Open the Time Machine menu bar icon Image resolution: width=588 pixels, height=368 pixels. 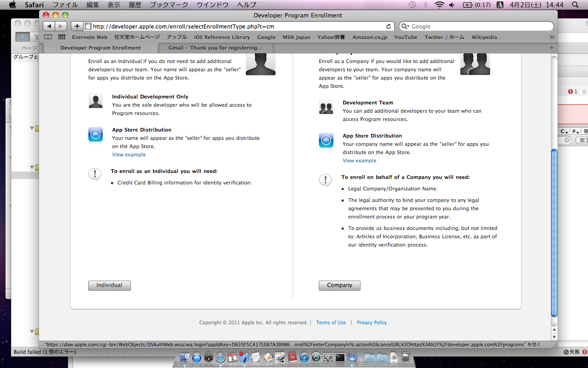point(412,5)
